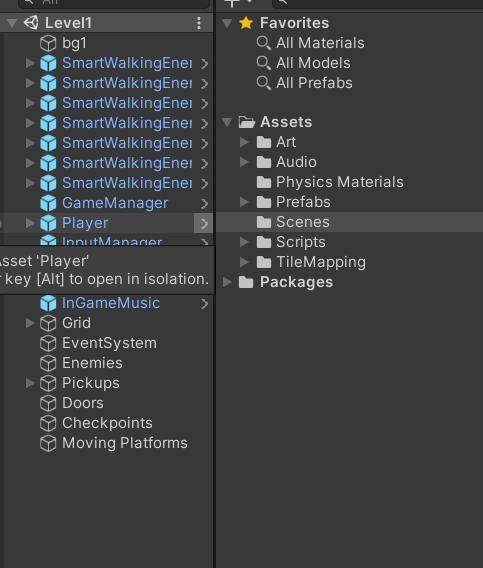This screenshot has width=483, height=568.
Task: Open GameManager prefab via right chevron
Action: 204,204
